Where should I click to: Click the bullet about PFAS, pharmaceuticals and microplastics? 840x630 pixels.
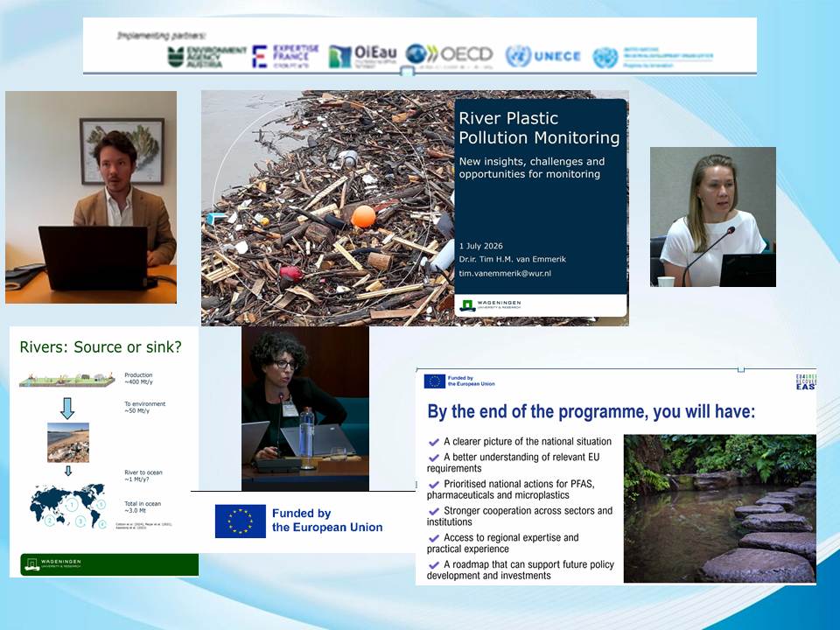512,489
